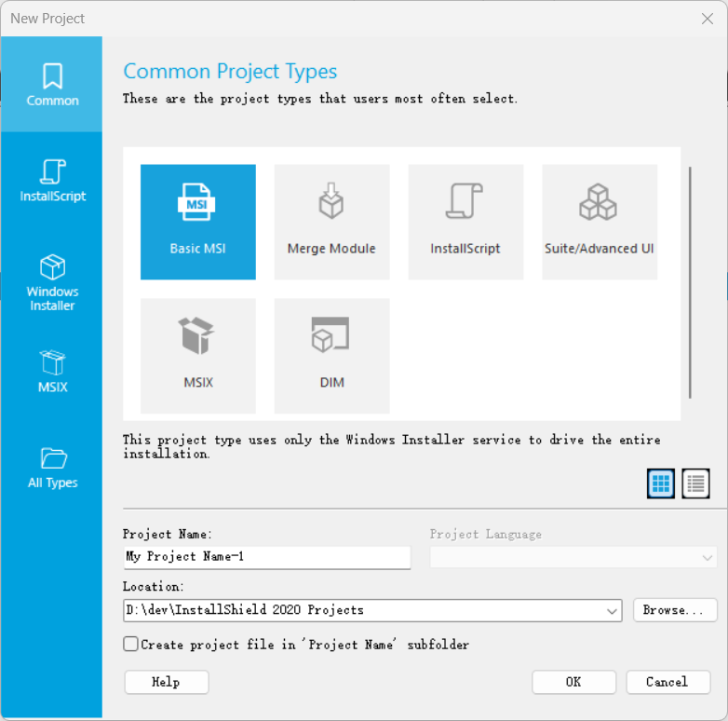Click the Project Name input field

coord(267,557)
